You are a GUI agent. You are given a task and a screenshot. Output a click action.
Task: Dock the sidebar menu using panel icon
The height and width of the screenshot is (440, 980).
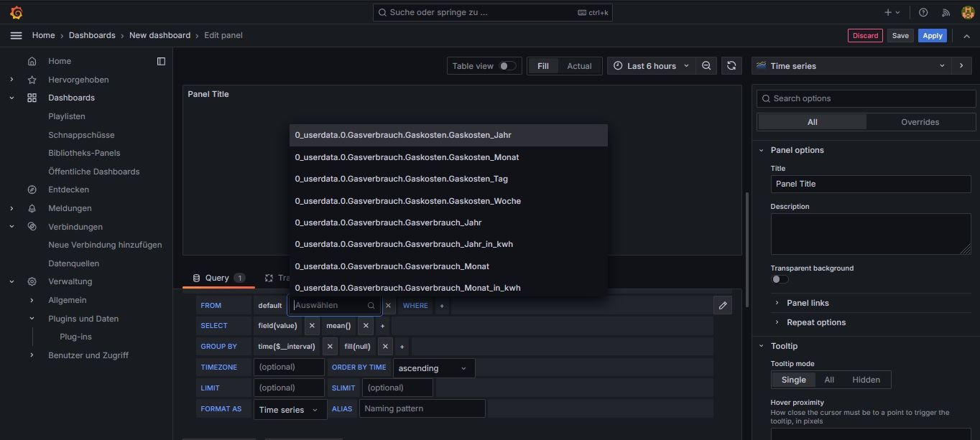(161, 61)
